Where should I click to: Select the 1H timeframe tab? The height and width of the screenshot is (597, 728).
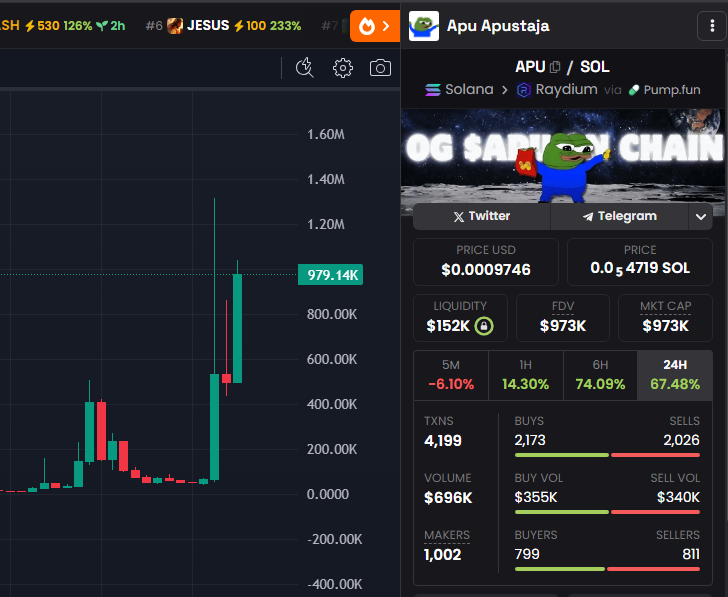click(x=526, y=375)
